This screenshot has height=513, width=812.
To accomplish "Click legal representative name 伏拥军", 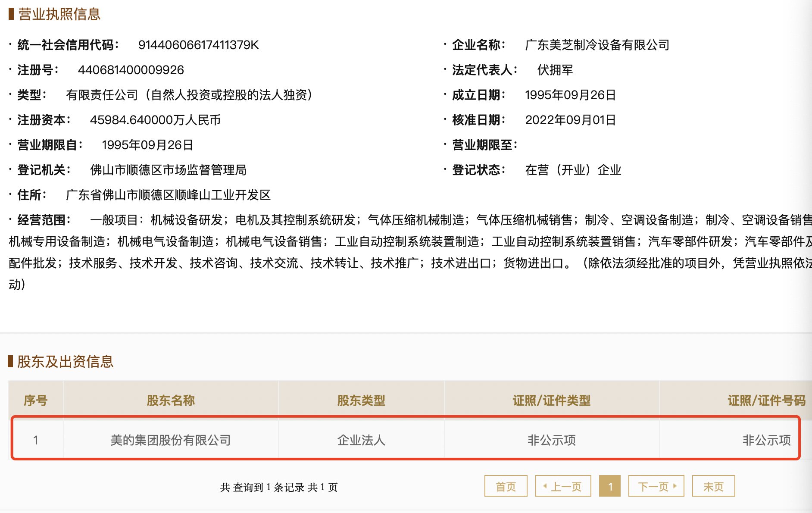I will pyautogui.click(x=555, y=70).
